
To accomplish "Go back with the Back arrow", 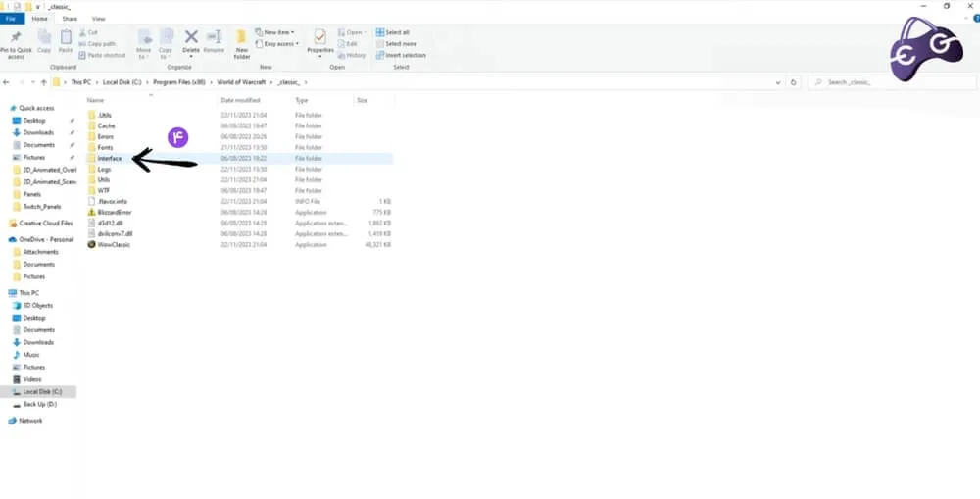I will (x=6, y=82).
